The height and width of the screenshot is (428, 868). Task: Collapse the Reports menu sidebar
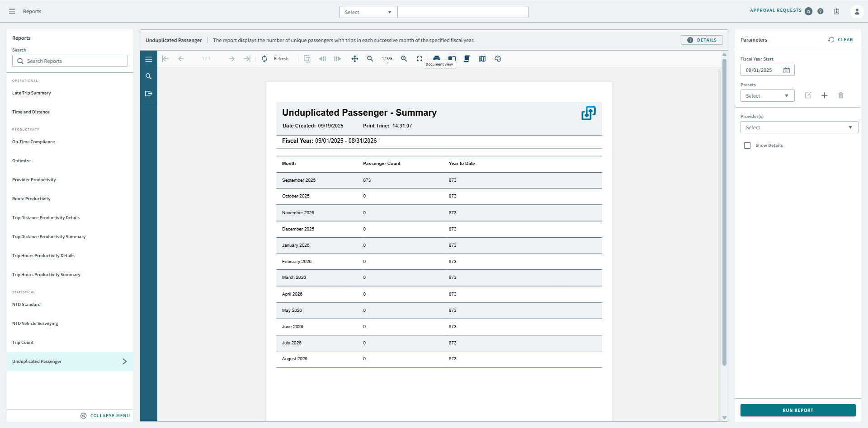[105, 415]
